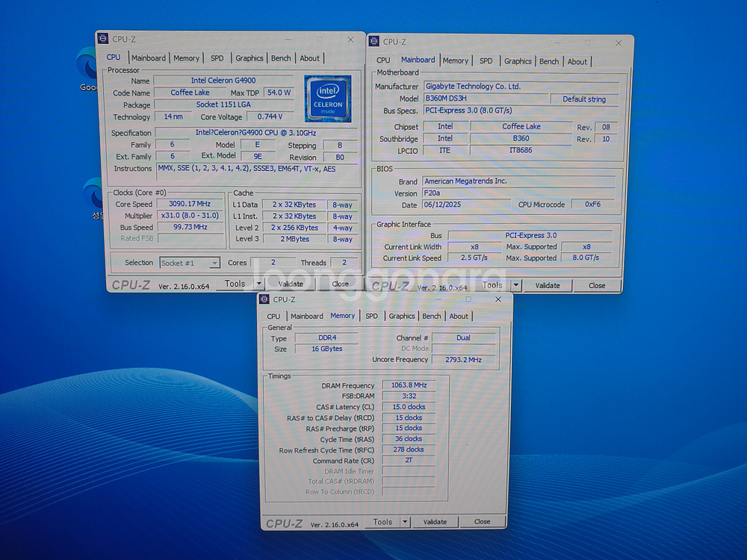The height and width of the screenshot is (560, 747).
Task: Click the Intel Celeron inside logo
Action: click(x=327, y=99)
